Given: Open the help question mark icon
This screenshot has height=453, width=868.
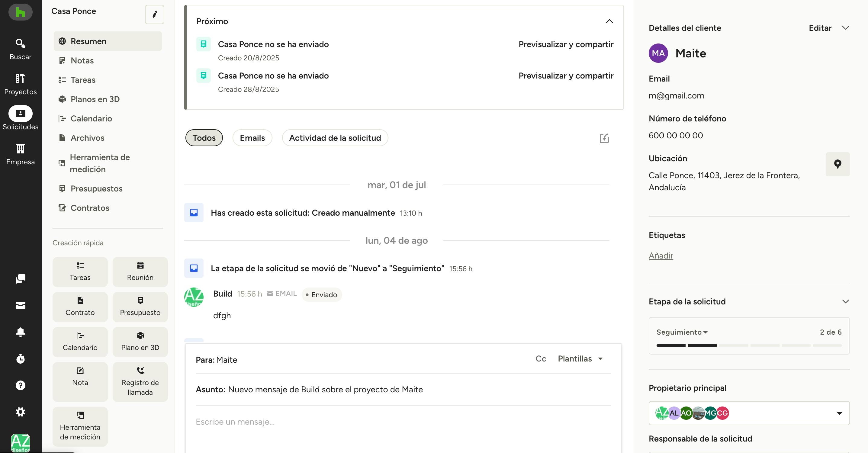Looking at the screenshot, I should click(x=21, y=385).
